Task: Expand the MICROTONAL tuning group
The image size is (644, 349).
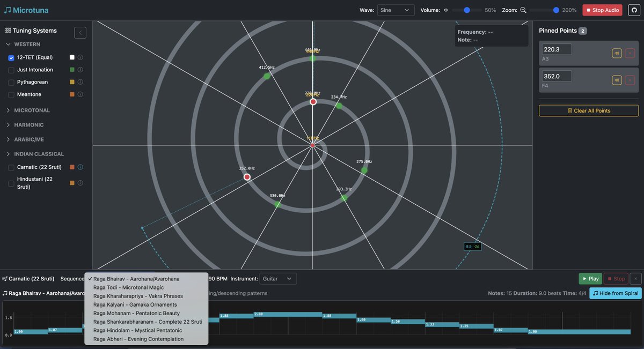Action: 28,110
